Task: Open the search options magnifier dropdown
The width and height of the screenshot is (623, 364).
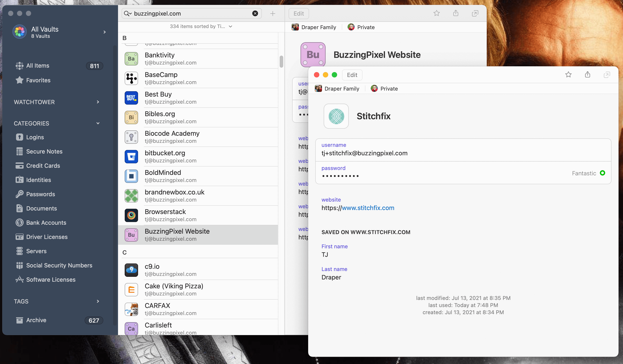Action: pyautogui.click(x=128, y=13)
